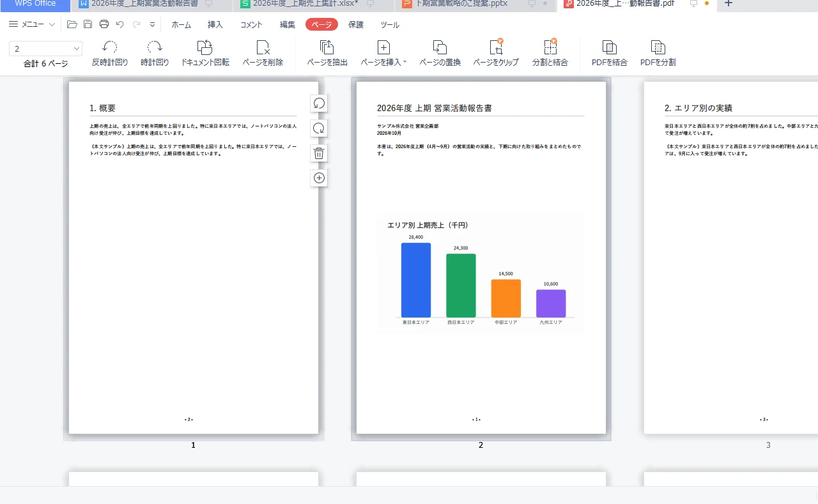Click the trash icon beside page thumbnail 1
This screenshot has height=504, width=818.
[x=319, y=153]
